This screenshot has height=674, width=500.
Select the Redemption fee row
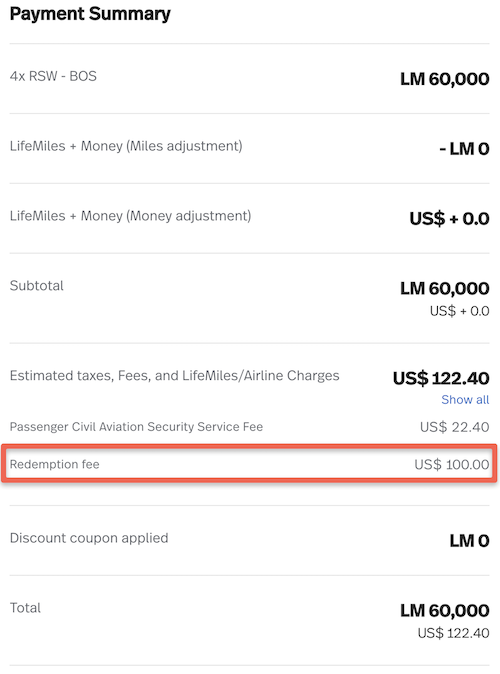249,464
